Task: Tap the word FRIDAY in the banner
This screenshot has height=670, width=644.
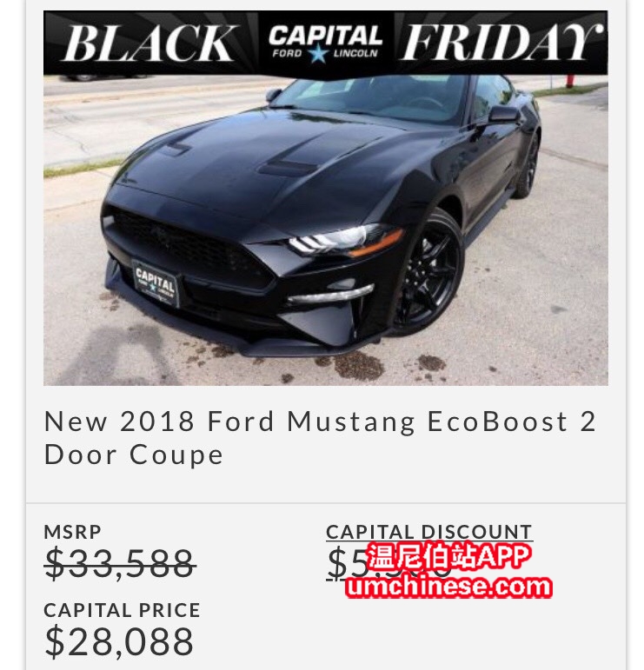Action: 501,42
